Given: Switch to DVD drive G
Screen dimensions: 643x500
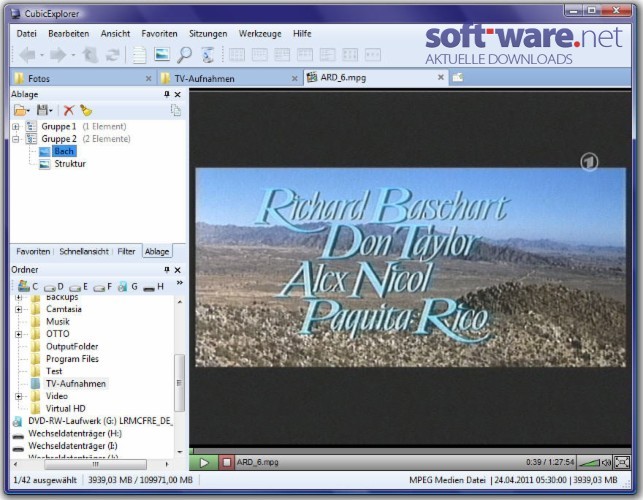Looking at the screenshot, I should coord(128,286).
